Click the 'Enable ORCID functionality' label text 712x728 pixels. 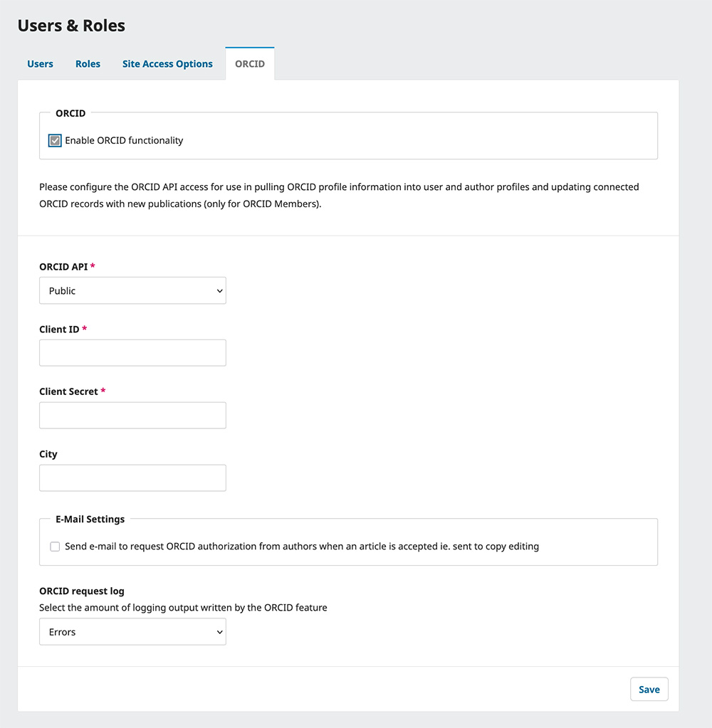pyautogui.click(x=124, y=140)
